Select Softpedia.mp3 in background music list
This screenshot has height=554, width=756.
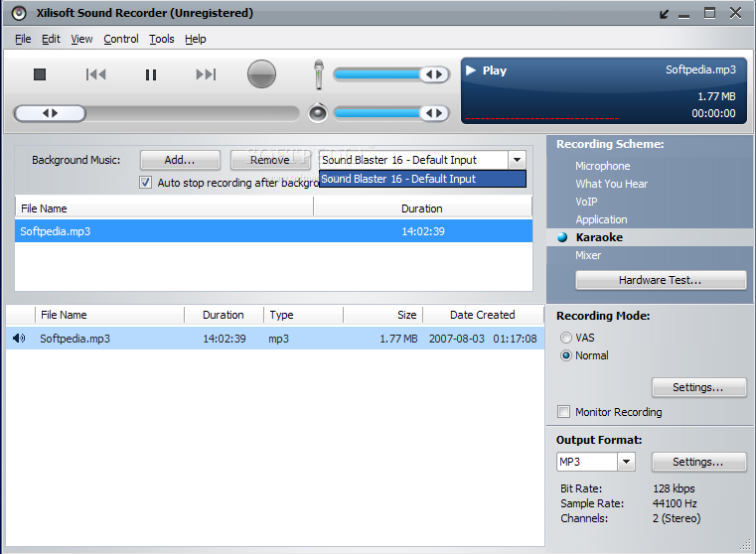pyautogui.click(x=273, y=231)
